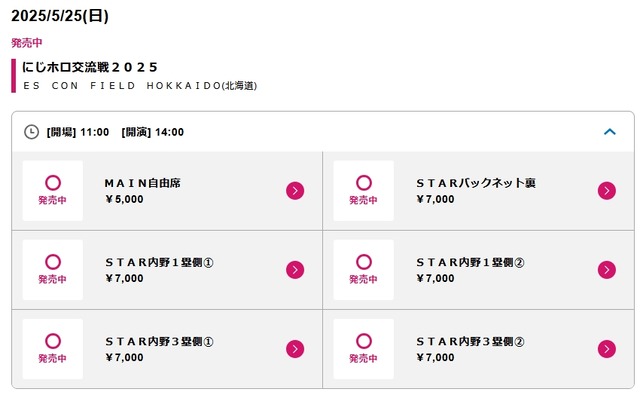Click availability circle icon for MAIN自由席
This screenshot has width=640, height=395.
click(53, 183)
